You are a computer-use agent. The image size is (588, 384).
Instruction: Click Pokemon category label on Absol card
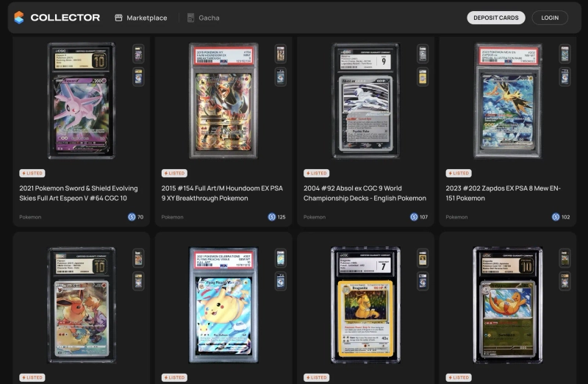(315, 217)
